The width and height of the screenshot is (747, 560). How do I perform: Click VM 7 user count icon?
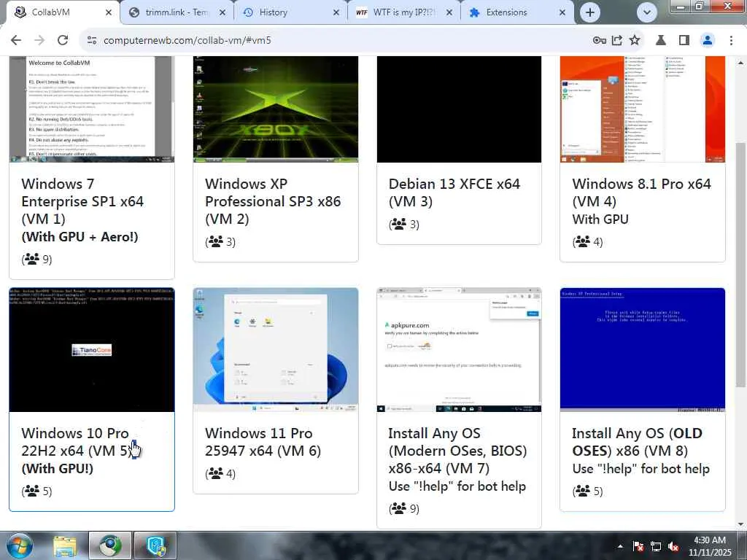[x=399, y=508]
